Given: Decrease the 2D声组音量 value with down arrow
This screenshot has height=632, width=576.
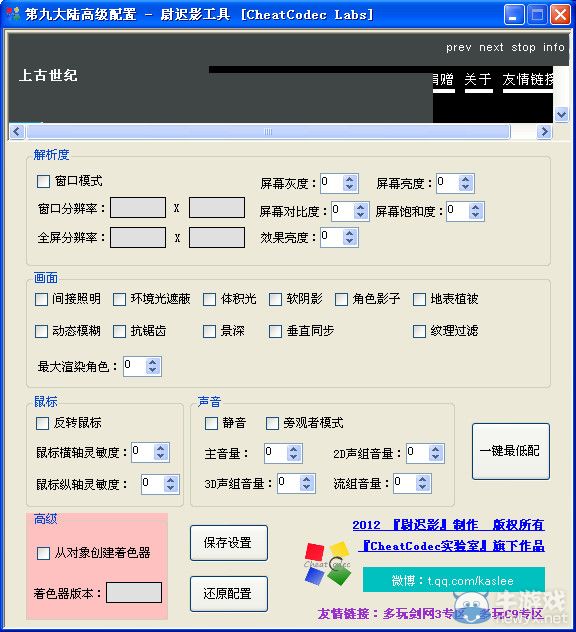Looking at the screenshot, I should [x=436, y=457].
